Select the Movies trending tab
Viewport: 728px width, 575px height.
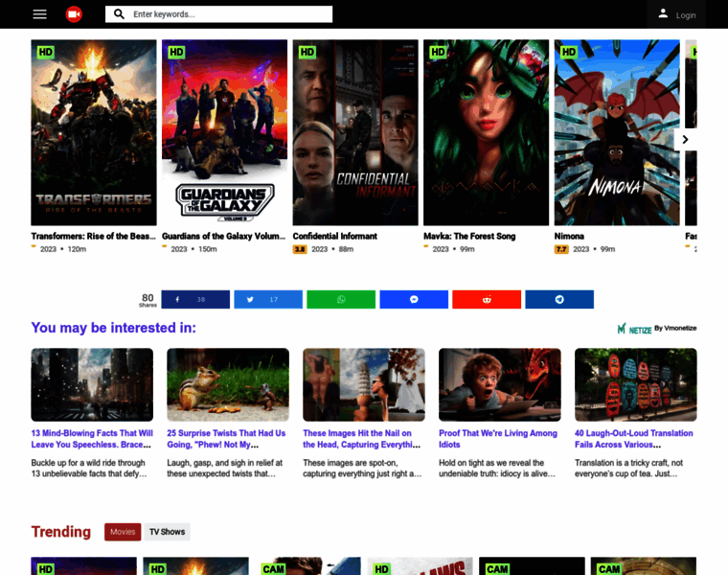123,532
